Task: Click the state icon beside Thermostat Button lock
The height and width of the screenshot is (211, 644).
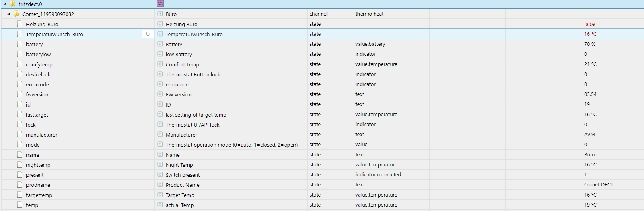Action: click(160, 74)
